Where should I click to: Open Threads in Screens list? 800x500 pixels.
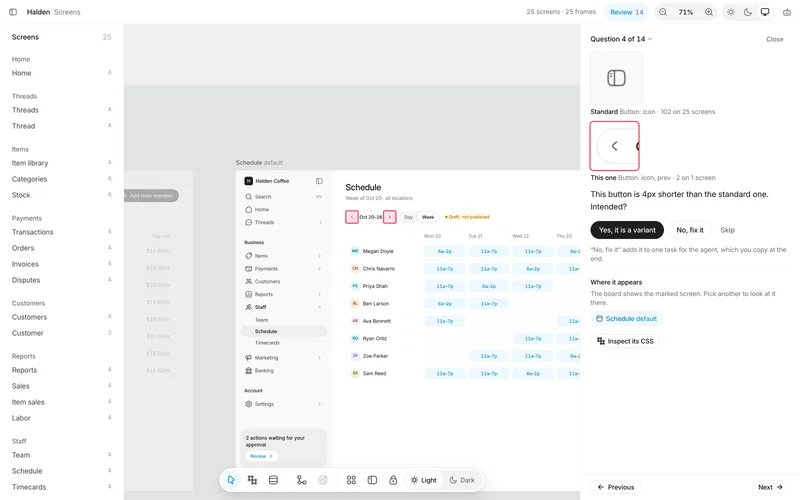click(x=61, y=110)
